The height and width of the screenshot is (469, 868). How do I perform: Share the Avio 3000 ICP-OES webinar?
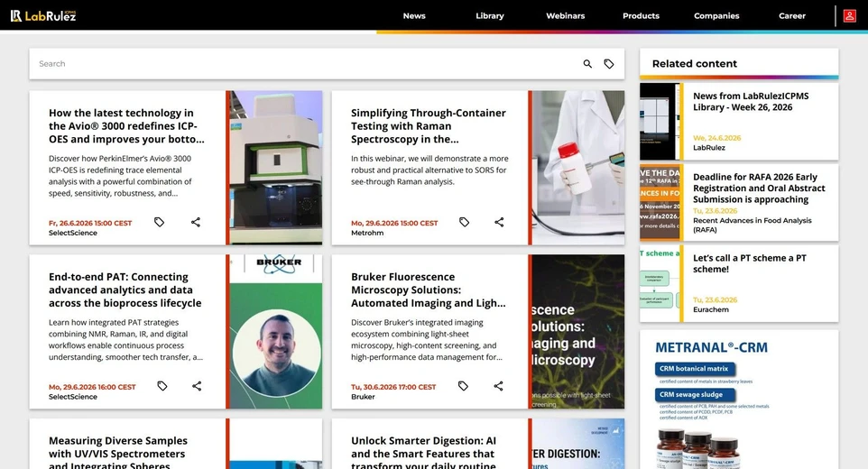pos(196,222)
